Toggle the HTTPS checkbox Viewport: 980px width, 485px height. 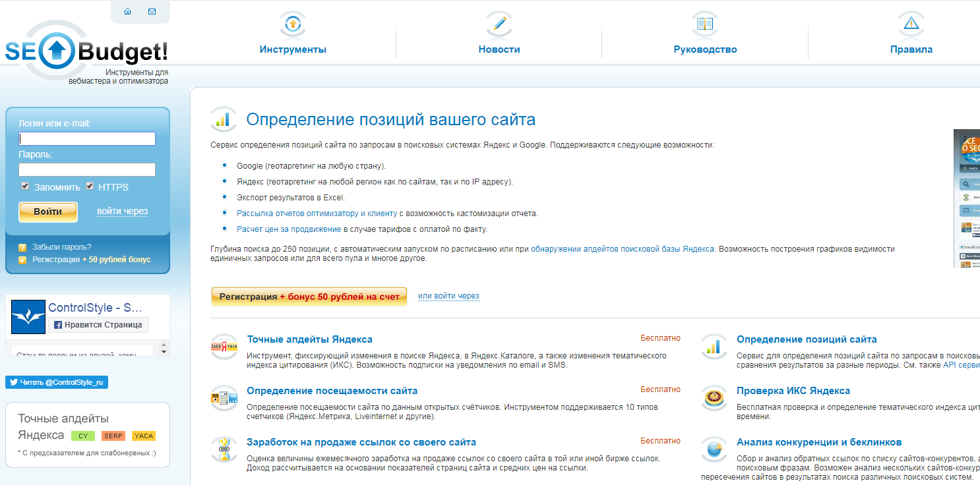(x=90, y=186)
